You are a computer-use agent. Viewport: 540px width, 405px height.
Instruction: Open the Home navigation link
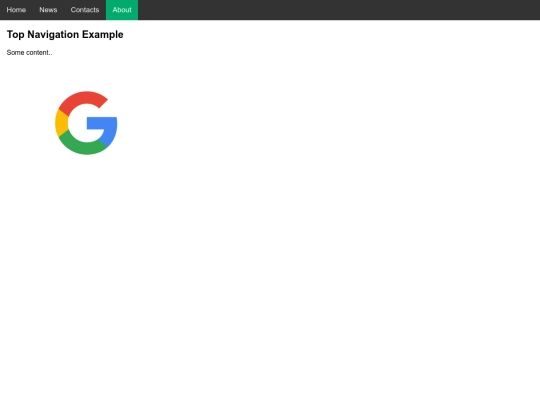(16, 10)
